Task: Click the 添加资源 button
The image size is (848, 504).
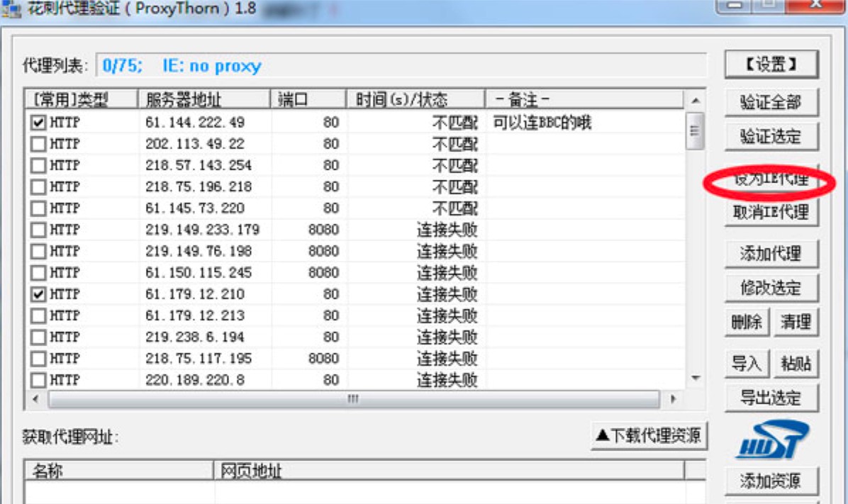Action: 771,480
